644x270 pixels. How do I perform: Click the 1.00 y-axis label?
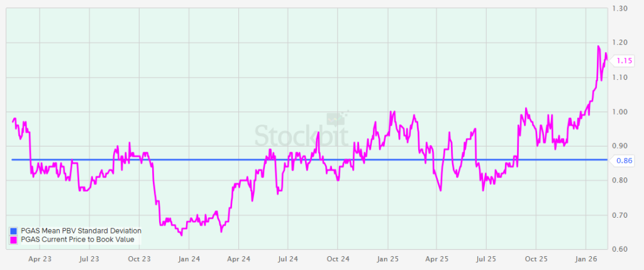624,112
